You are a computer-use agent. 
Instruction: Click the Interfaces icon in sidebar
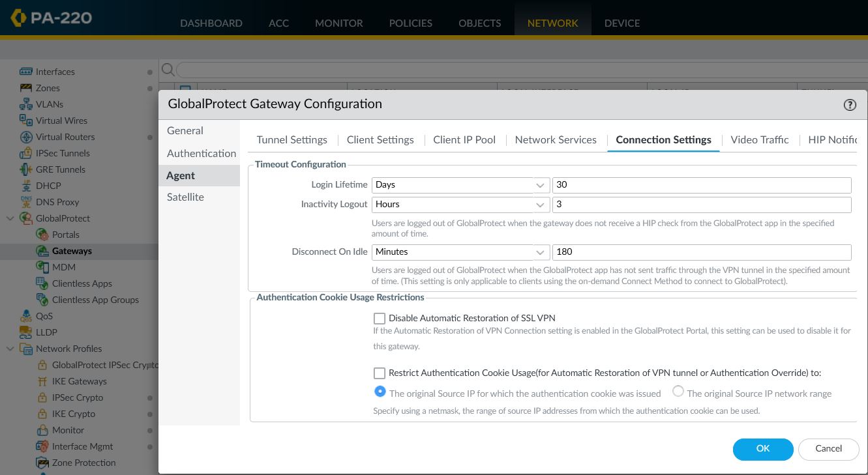pos(26,72)
